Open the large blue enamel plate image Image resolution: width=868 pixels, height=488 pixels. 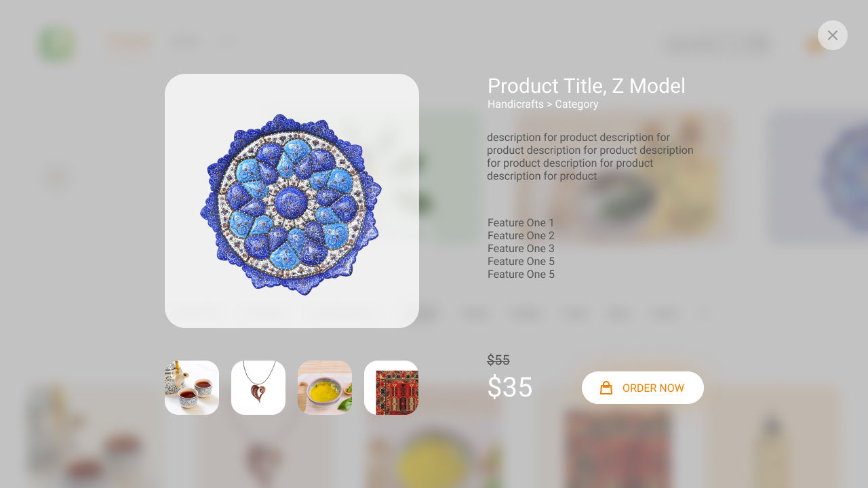tap(292, 201)
